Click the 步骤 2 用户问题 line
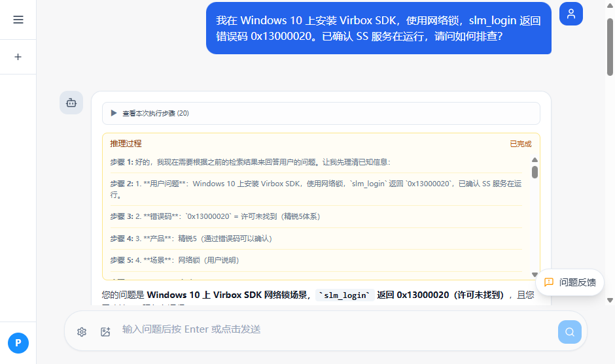Viewport: 615px width, 364px height. (x=316, y=189)
